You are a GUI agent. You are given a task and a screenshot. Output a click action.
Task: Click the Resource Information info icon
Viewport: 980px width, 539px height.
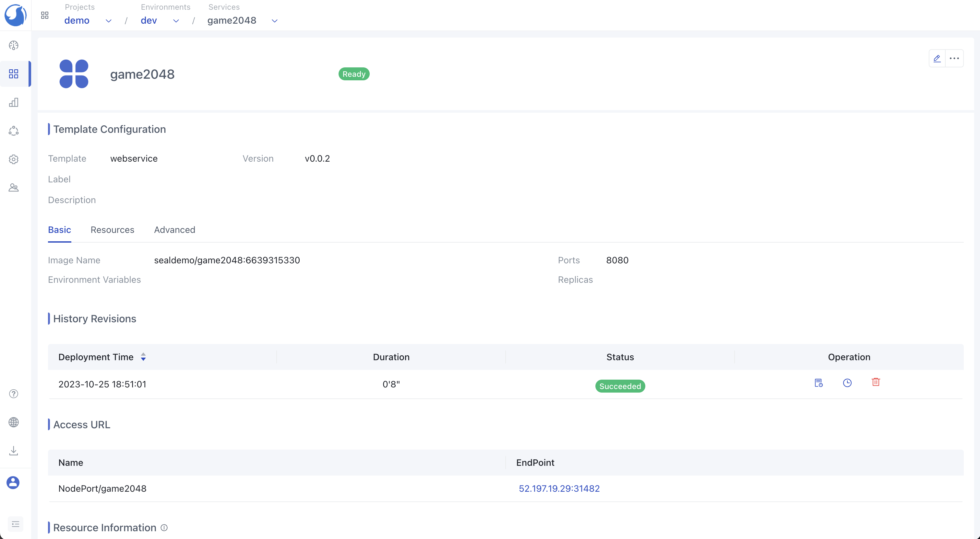[164, 528]
